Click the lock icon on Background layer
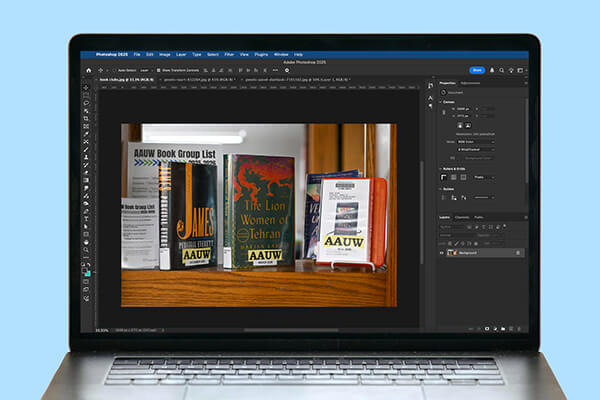Screen dimensions: 600x400 pos(517,253)
